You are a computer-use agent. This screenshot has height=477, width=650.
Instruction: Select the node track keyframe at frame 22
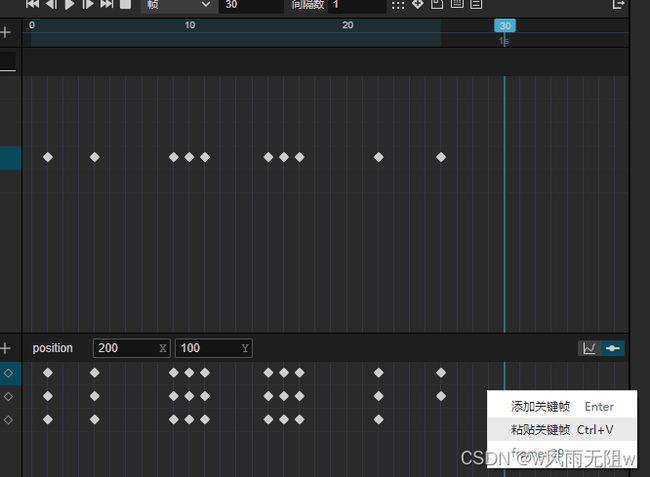(378, 157)
